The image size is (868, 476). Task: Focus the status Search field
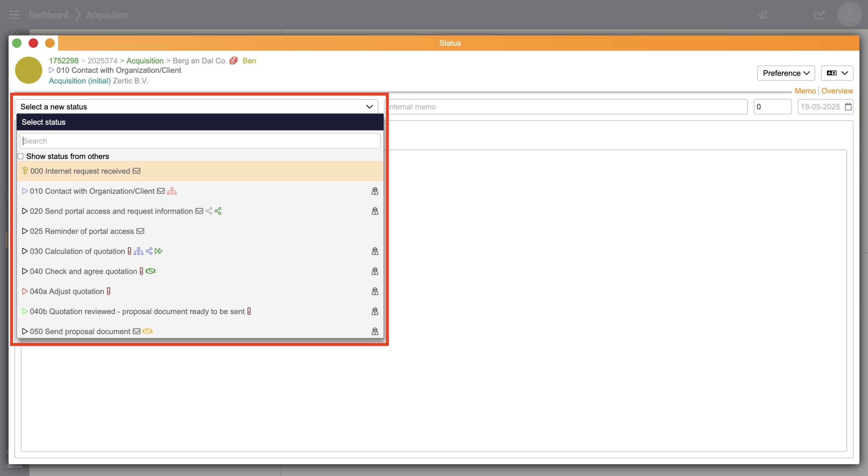(200, 141)
